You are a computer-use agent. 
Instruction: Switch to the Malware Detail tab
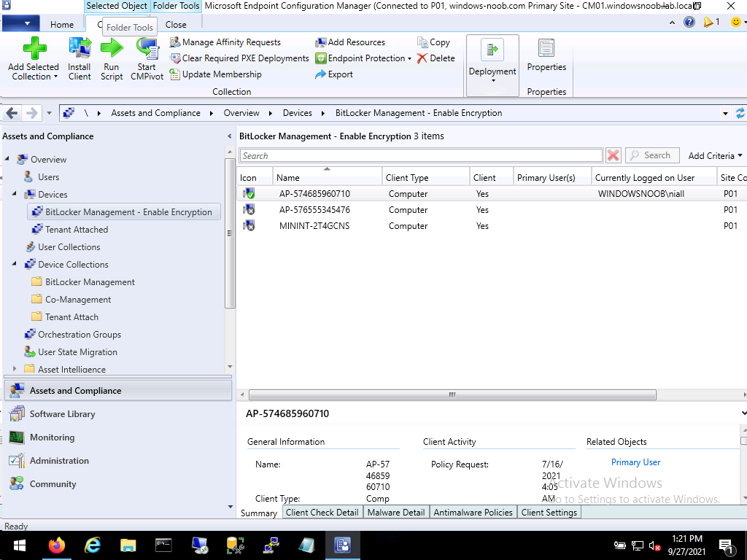[396, 513]
